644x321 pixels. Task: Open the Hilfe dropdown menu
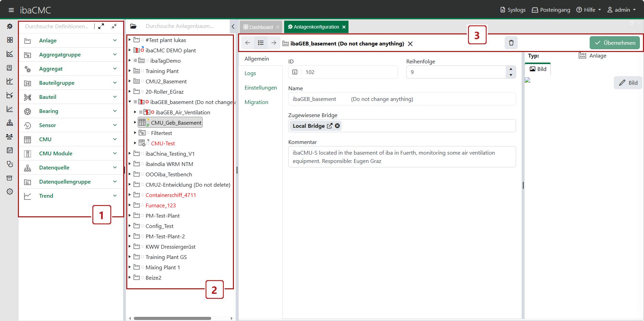589,10
